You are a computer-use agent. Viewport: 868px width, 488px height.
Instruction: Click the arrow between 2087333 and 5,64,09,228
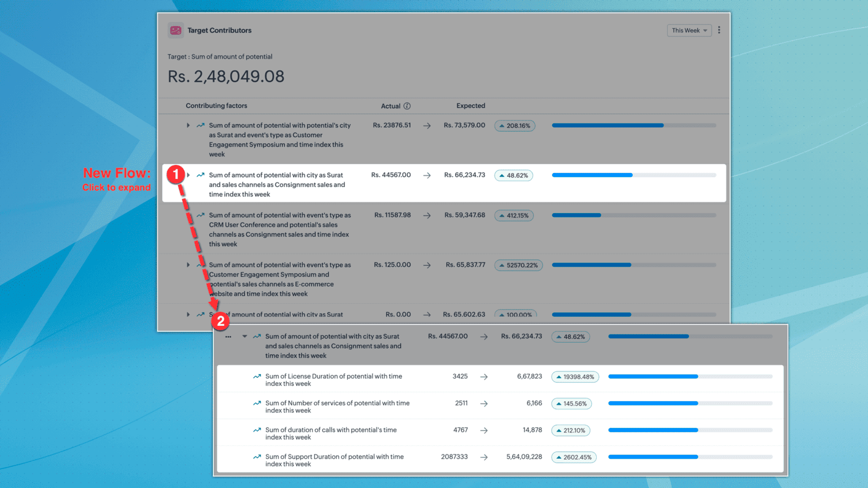click(x=484, y=458)
